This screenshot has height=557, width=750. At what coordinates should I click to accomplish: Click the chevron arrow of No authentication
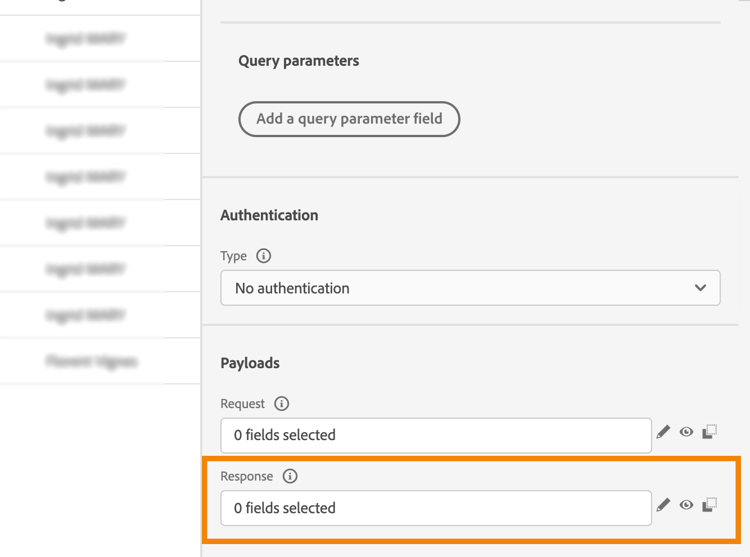pyautogui.click(x=700, y=288)
